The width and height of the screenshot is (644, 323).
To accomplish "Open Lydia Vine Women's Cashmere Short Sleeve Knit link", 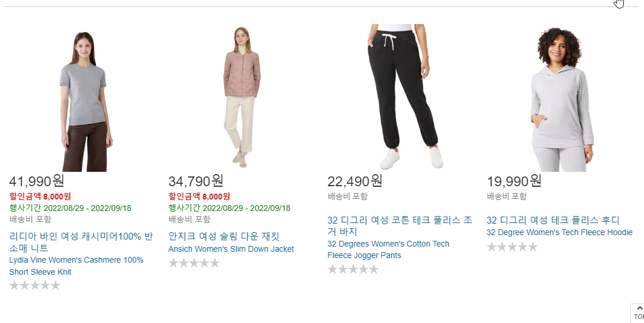I will [76, 266].
